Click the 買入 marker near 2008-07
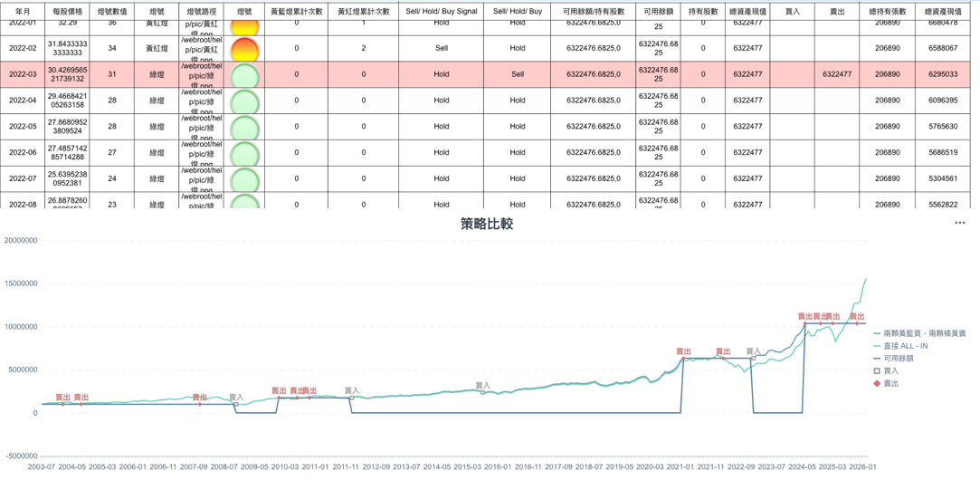Image resolution: width=980 pixels, height=480 pixels. (236, 404)
